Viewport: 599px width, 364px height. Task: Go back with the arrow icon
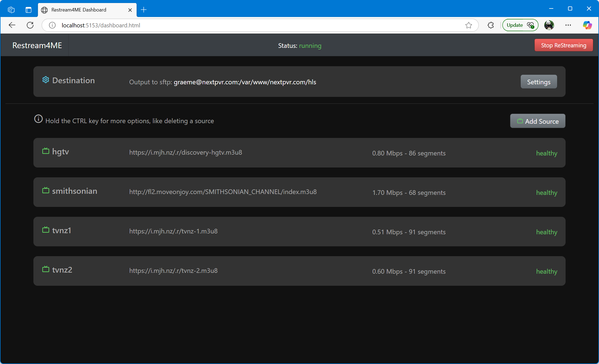click(12, 25)
